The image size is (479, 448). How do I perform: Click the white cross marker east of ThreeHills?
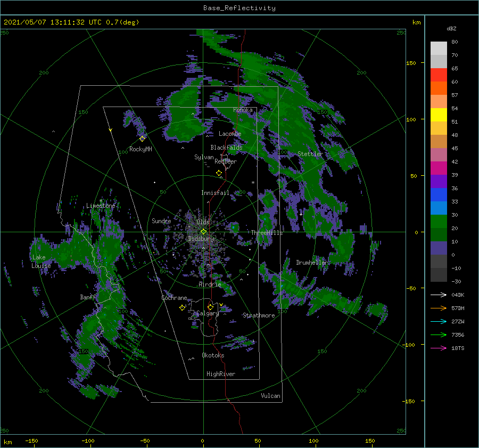301,214
